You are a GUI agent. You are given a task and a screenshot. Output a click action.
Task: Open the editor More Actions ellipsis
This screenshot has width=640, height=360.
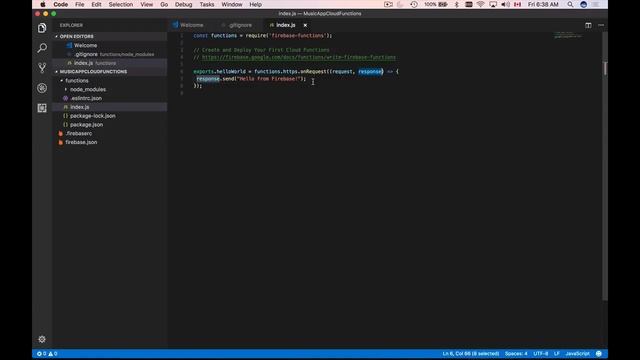click(601, 25)
